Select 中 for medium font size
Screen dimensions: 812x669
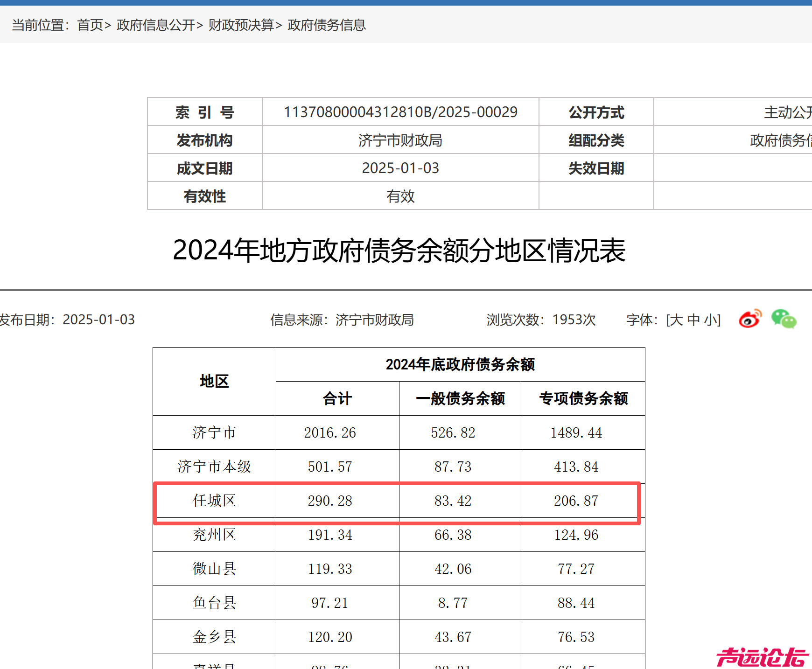coord(693,320)
